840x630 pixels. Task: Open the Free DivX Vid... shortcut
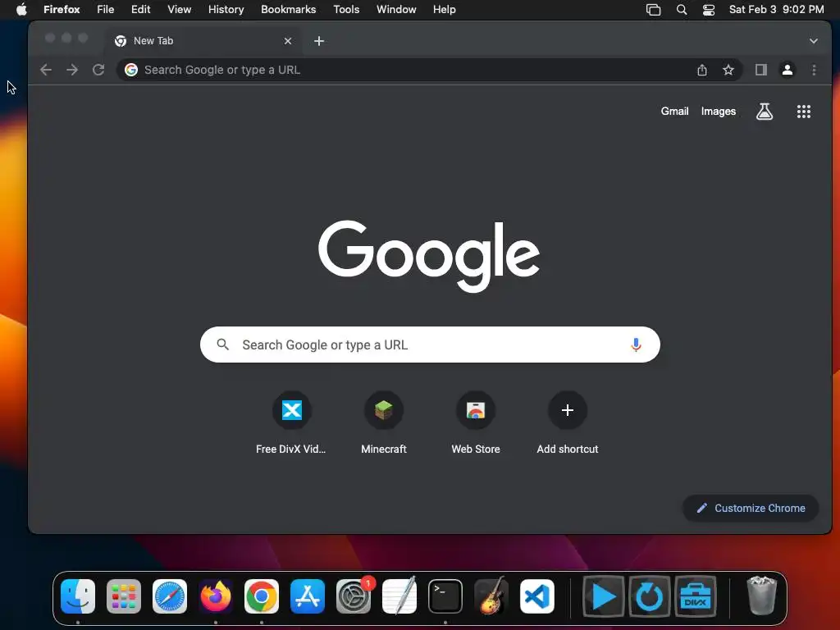coord(291,422)
